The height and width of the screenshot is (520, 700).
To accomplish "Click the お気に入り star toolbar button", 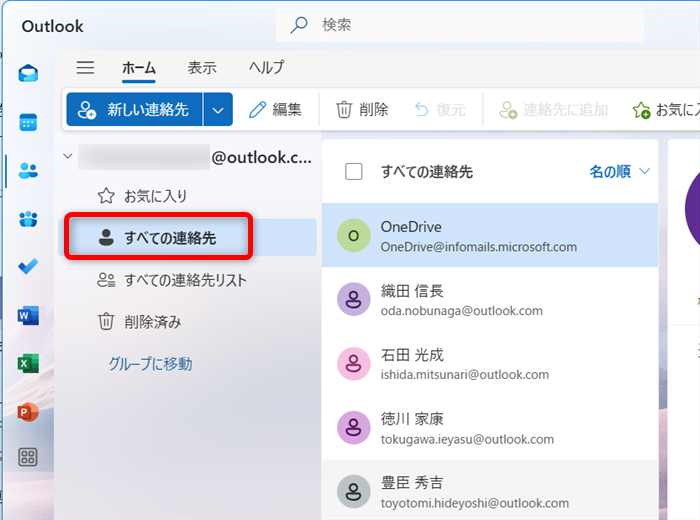I will (x=664, y=109).
